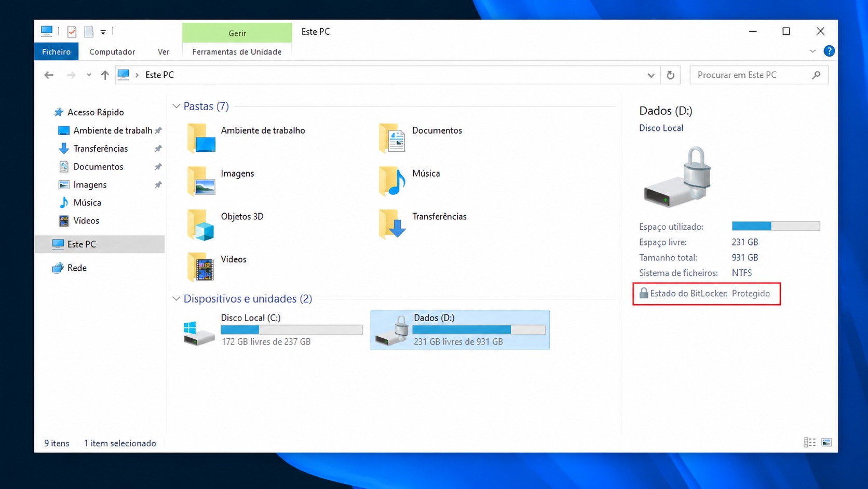Maximize the Este PC window
The height and width of the screenshot is (489, 868).
[786, 31]
